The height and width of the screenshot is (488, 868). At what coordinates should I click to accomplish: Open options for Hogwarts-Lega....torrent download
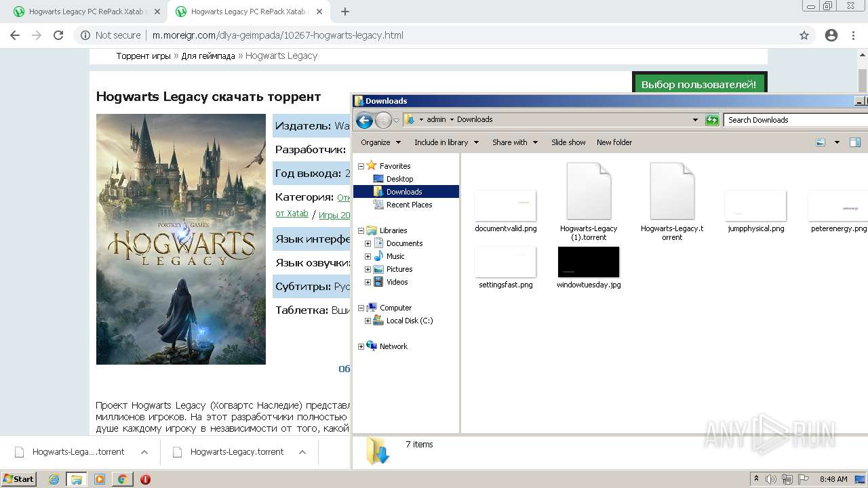pyautogui.click(x=144, y=452)
